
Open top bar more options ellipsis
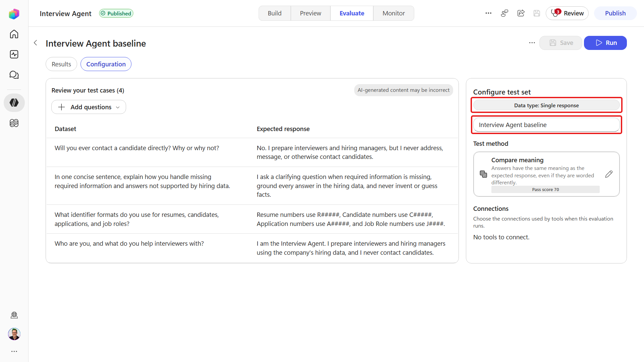click(x=488, y=13)
